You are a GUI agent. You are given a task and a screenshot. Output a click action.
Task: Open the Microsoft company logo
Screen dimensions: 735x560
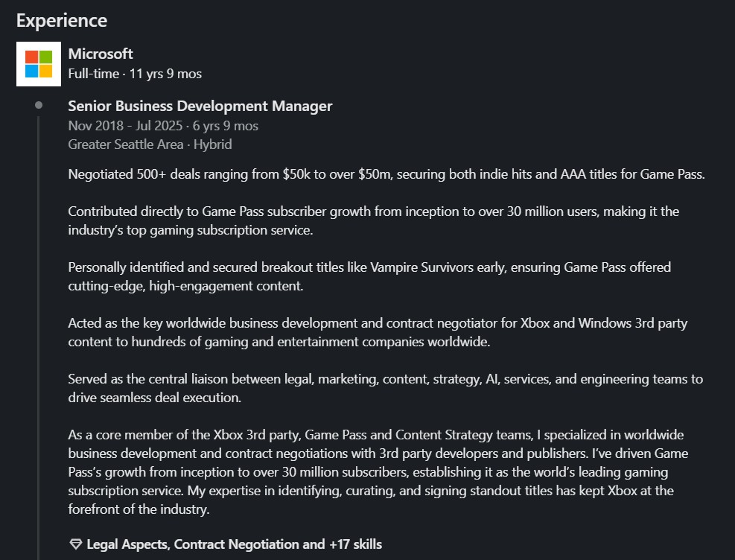tap(39, 64)
